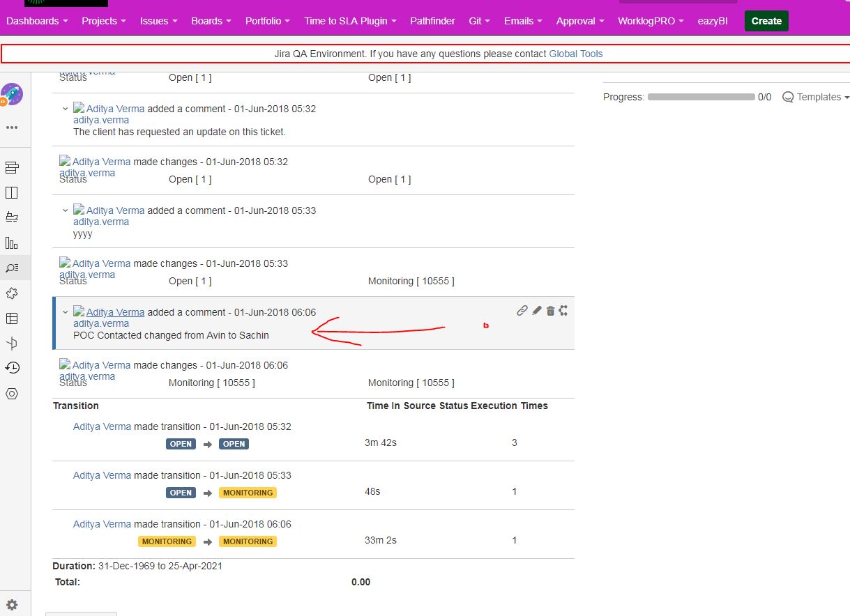Screen dimensions: 850x616
Task: Open the issues search icon in sidebar
Action: click(x=12, y=268)
